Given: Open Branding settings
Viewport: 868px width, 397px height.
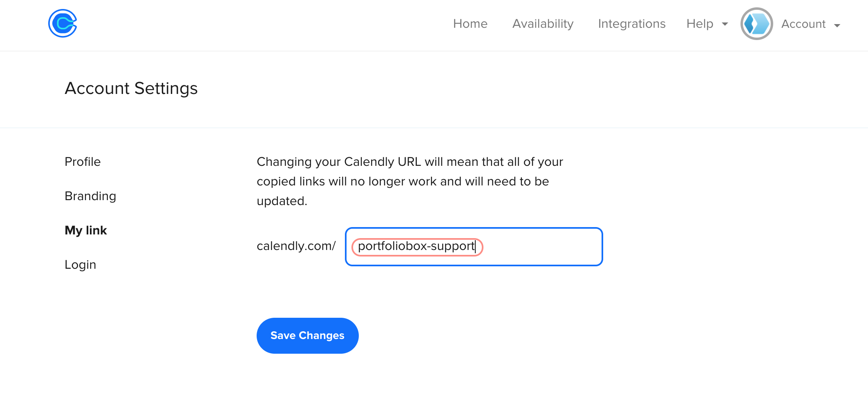Looking at the screenshot, I should click(x=90, y=196).
